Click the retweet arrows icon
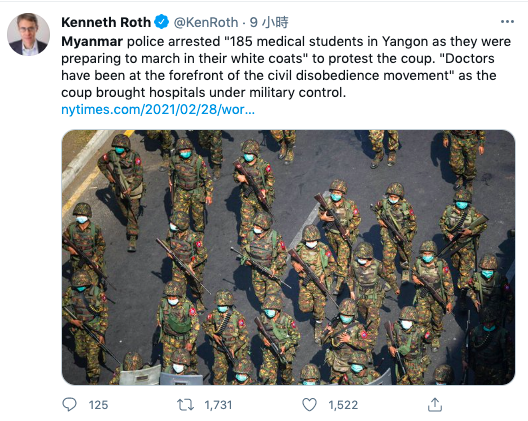528x421 pixels. 185,404
